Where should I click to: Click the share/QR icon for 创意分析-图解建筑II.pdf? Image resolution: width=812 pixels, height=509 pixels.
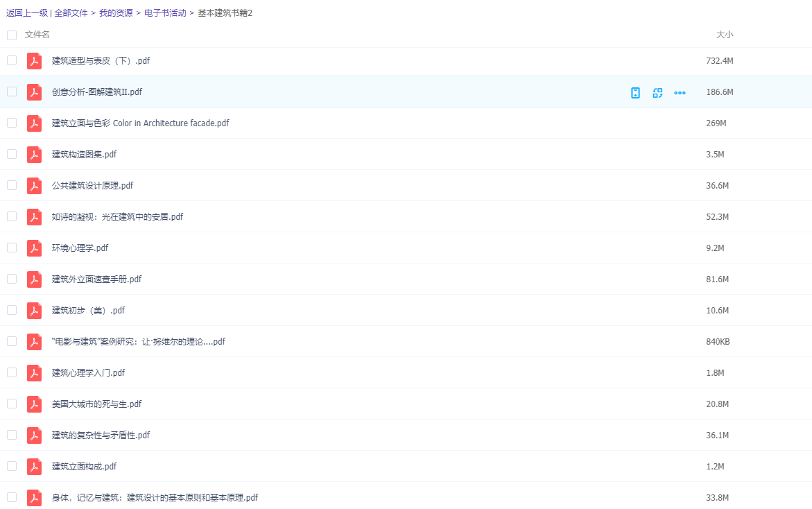click(x=657, y=93)
